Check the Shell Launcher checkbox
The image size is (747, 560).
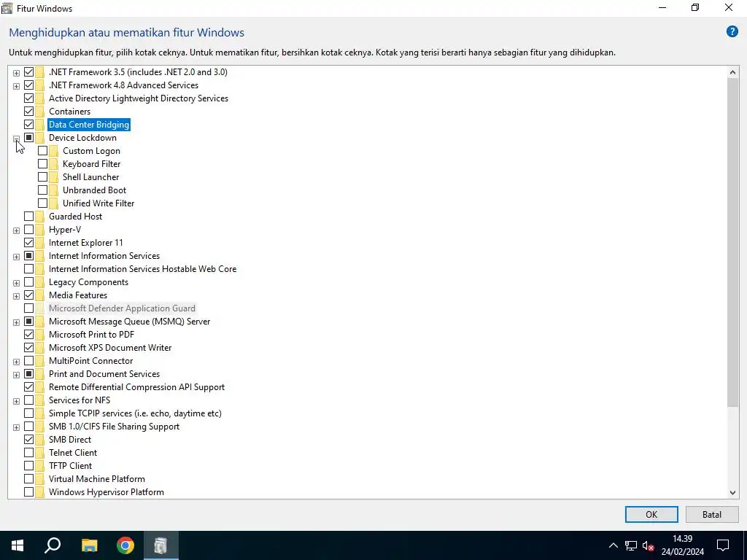coord(42,176)
